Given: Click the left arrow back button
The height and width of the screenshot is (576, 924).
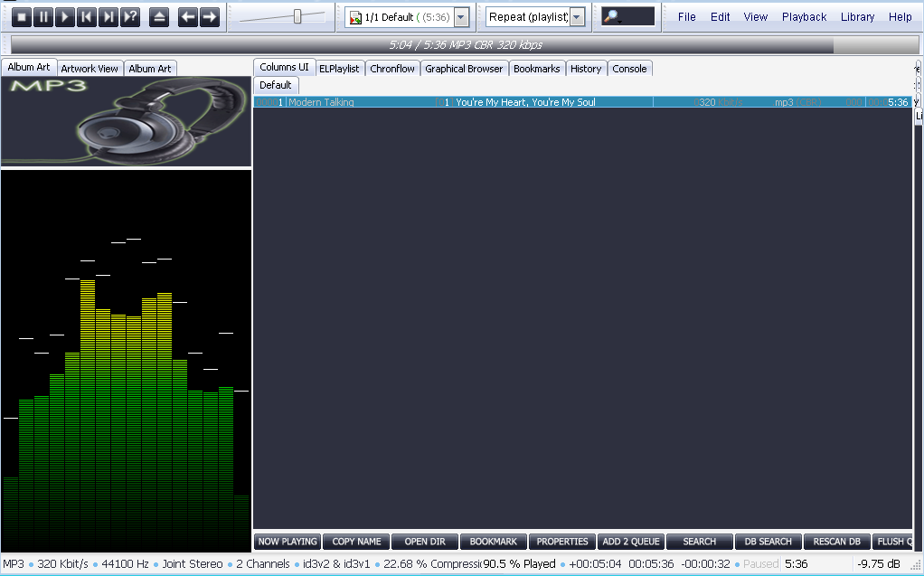Looking at the screenshot, I should point(188,16).
